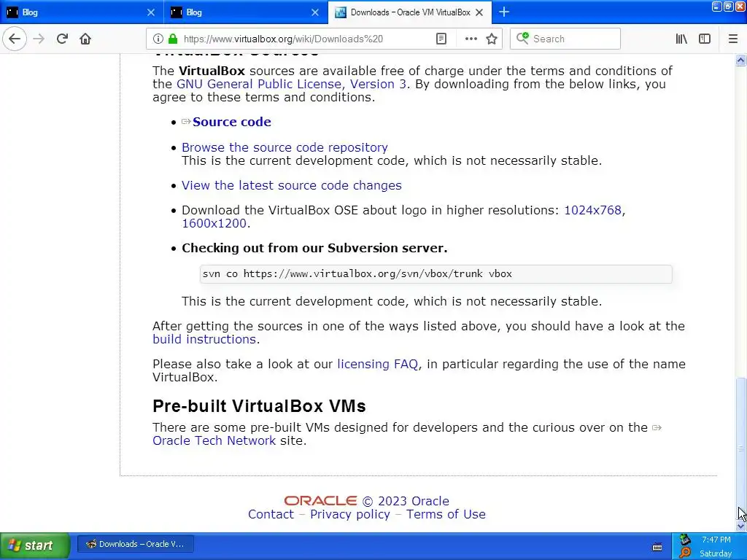Open the Contact footer link
747x560 pixels.
(271, 514)
